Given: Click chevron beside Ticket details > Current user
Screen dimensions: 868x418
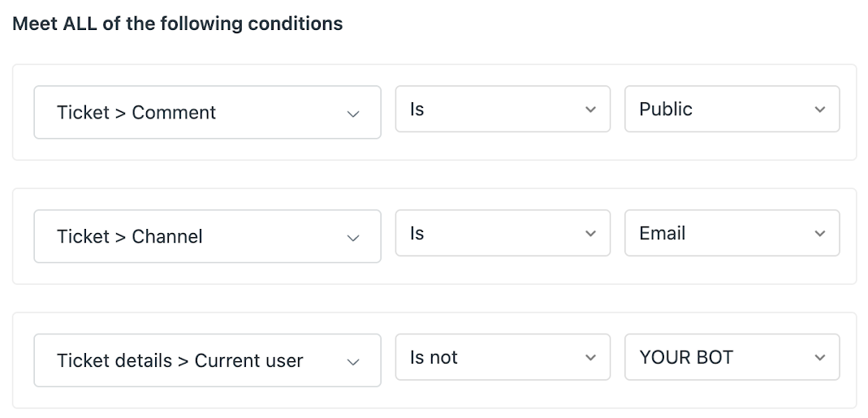Looking at the screenshot, I should click(353, 361).
